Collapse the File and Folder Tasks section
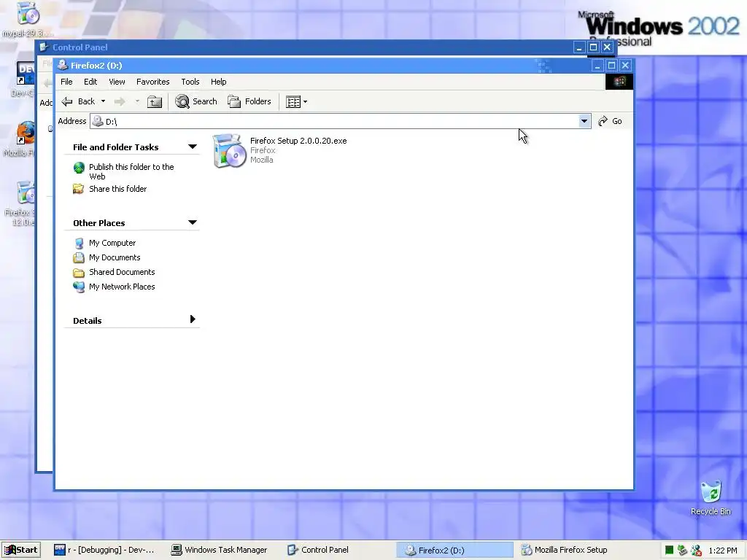The image size is (747, 560). [x=193, y=147]
